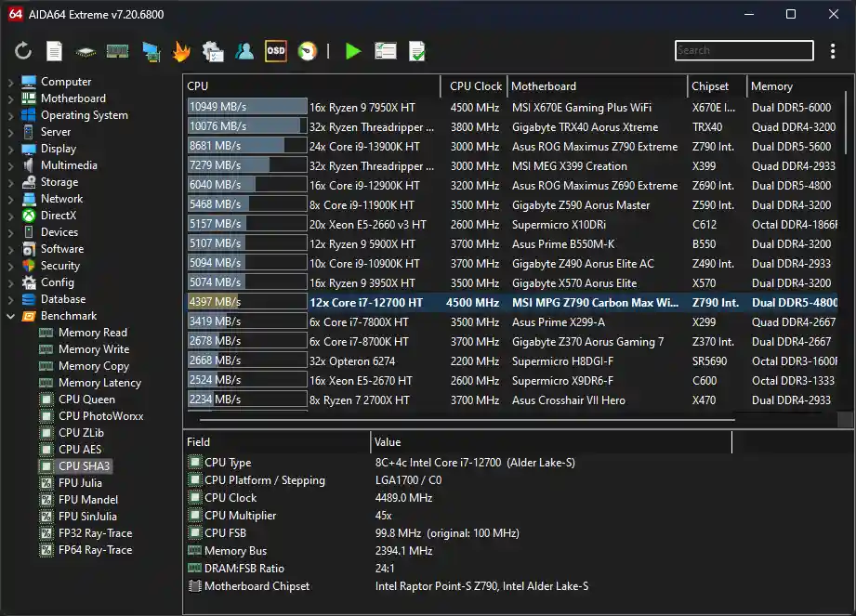Select the 16x Ryzen 9 3950X HT row
Viewport: 856px width, 616px height.
[x=364, y=283]
